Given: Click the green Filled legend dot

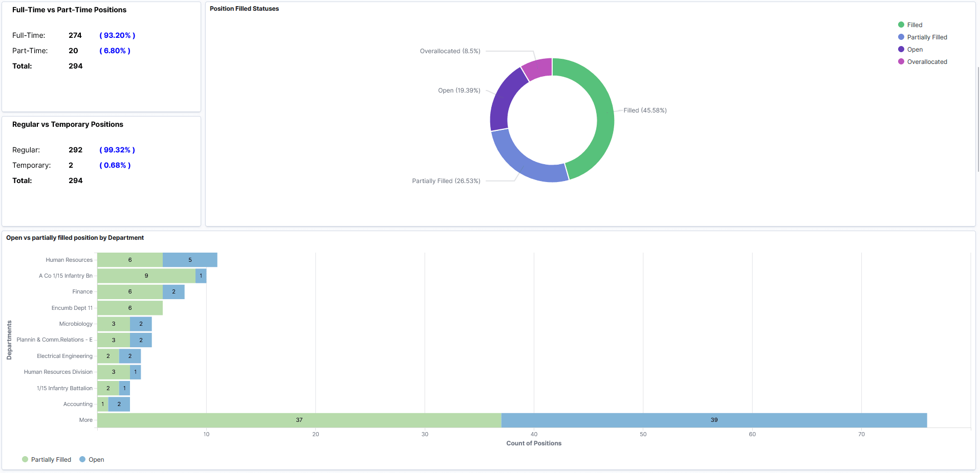Looking at the screenshot, I should coord(902,25).
